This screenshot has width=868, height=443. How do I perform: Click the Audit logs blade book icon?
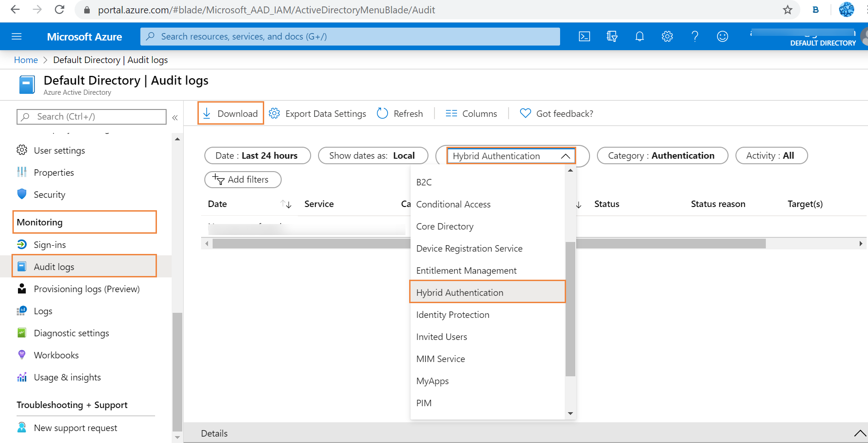tap(27, 85)
